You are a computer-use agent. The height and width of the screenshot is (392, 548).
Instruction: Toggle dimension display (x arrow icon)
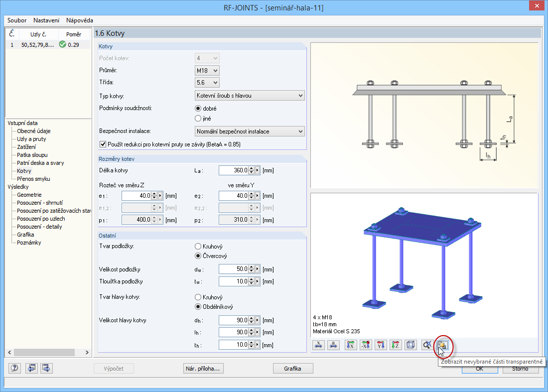coord(318,345)
